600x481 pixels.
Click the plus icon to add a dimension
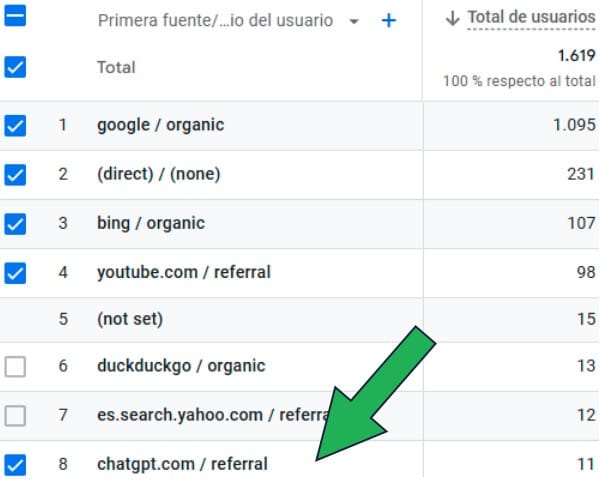click(x=389, y=21)
